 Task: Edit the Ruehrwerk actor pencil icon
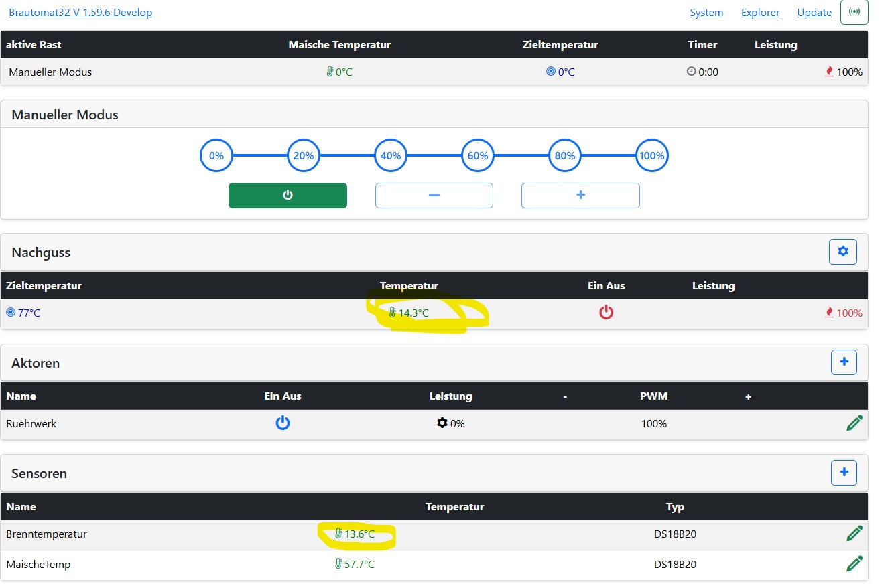[854, 423]
